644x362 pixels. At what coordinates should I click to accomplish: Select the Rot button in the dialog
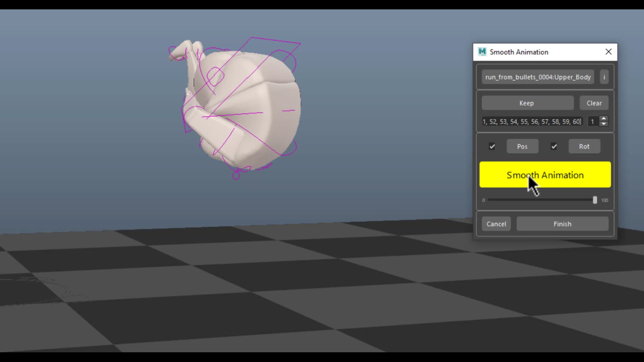click(x=584, y=146)
